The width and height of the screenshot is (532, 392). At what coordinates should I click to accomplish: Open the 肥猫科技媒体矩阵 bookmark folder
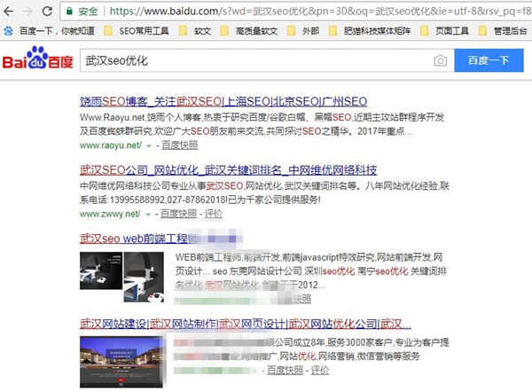tap(370, 31)
